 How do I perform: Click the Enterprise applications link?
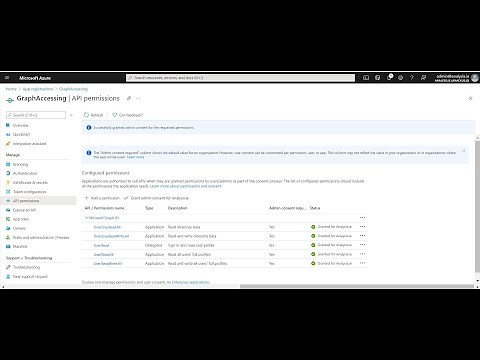click(x=191, y=282)
